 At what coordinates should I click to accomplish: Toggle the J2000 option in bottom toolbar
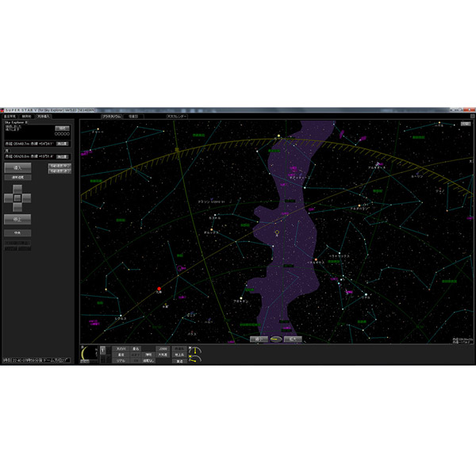coord(161,348)
